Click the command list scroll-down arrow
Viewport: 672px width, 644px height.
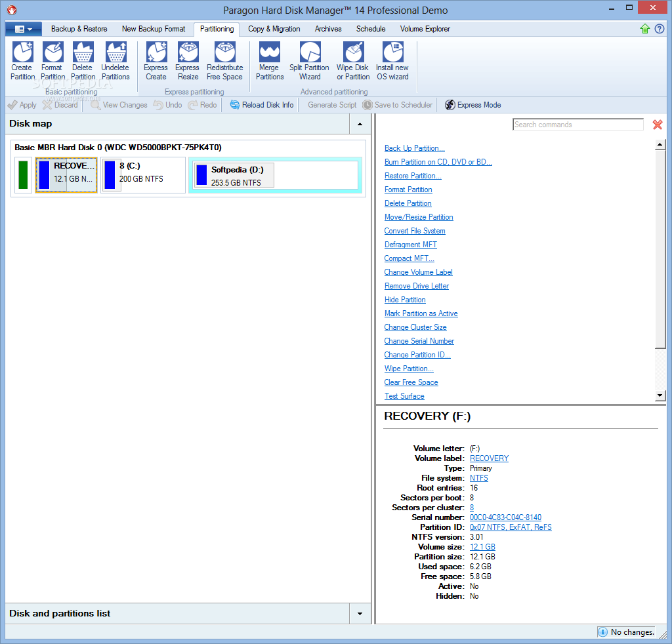[x=660, y=395]
